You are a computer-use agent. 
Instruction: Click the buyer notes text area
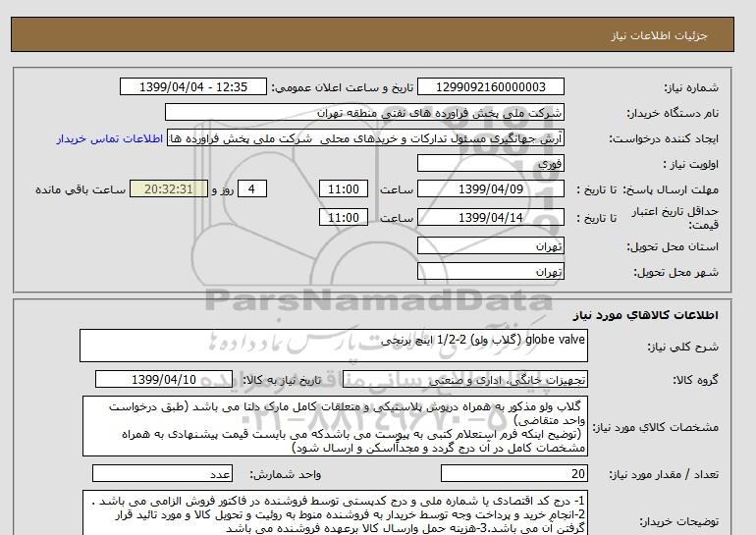point(335,513)
